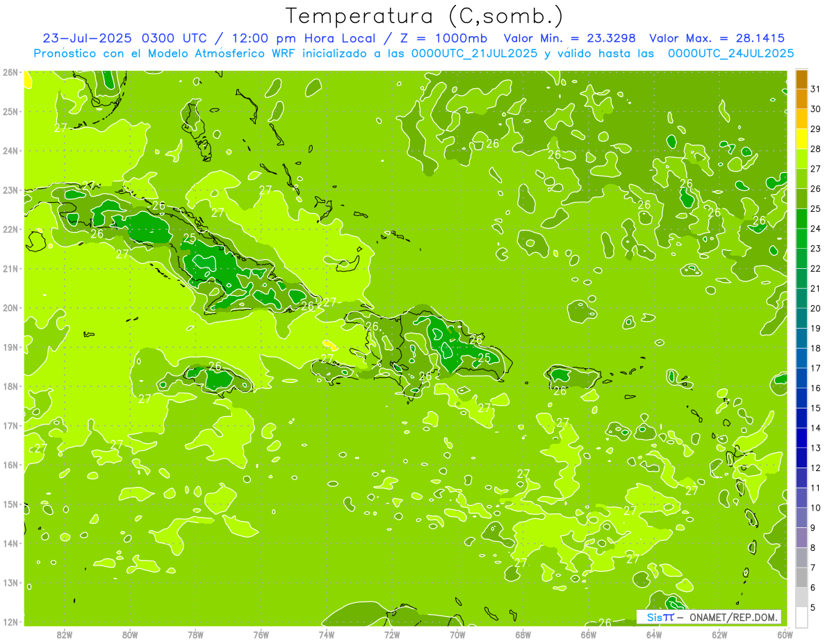Click the 24N latitude axis label
Image resolution: width=834 pixels, height=644 pixels.
click(10, 151)
